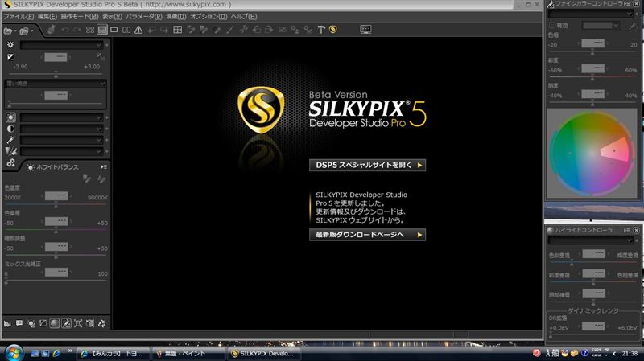Switch to 無題 - ペイント taskbar button

coord(188,353)
